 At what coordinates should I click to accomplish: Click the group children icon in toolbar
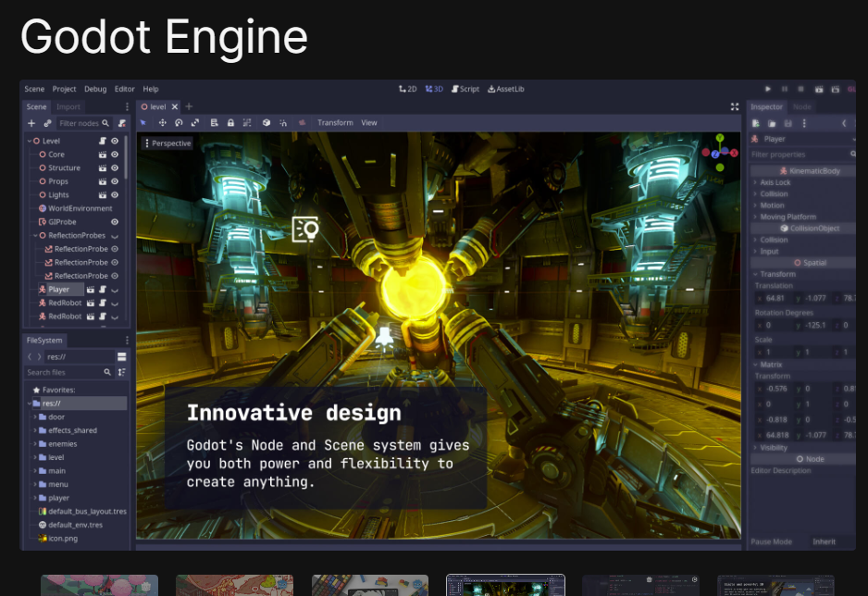coord(247,123)
